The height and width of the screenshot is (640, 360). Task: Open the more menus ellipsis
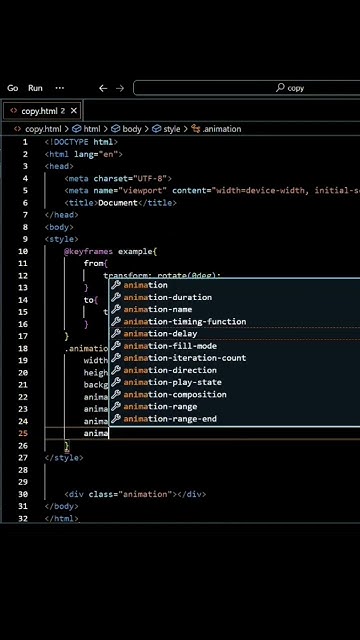click(x=60, y=88)
